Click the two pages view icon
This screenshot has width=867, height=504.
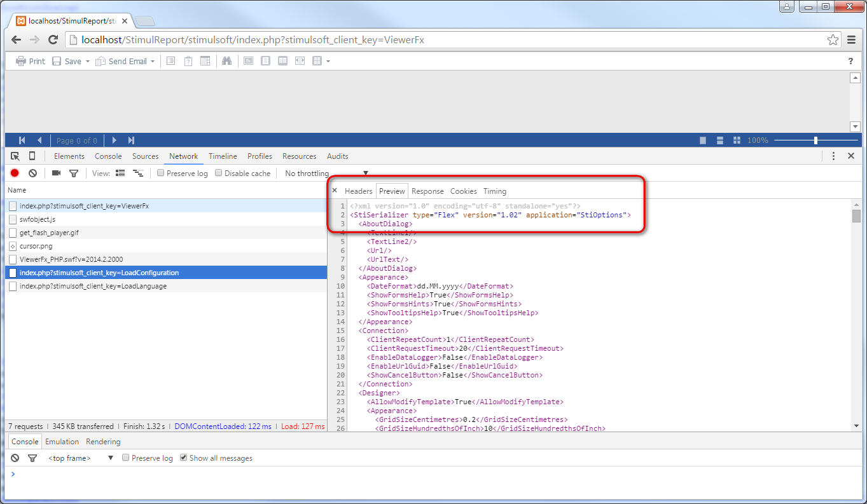coord(282,61)
